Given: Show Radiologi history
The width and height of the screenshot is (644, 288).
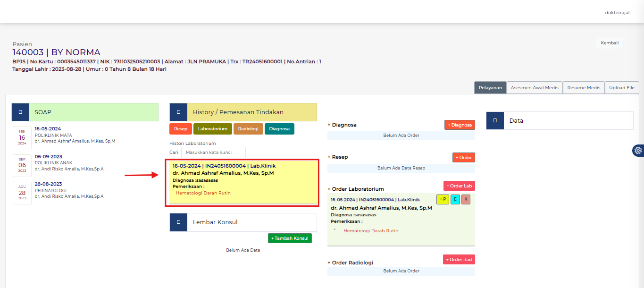Looking at the screenshot, I should [x=248, y=129].
